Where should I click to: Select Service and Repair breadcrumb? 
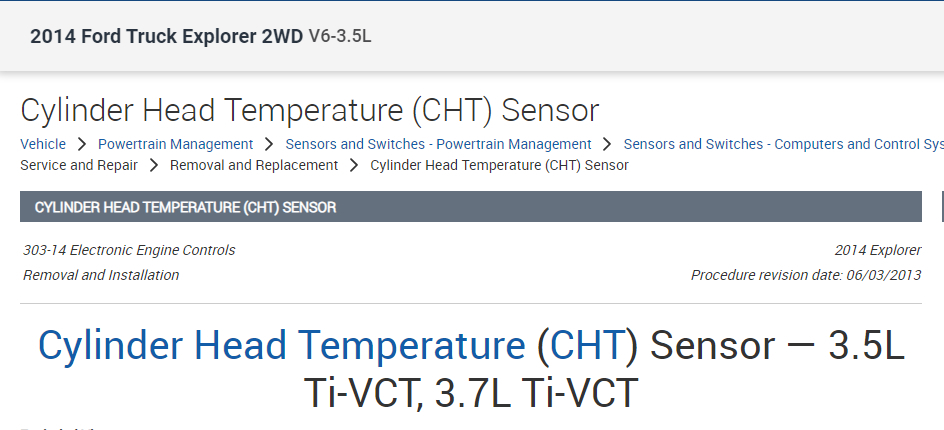79,165
